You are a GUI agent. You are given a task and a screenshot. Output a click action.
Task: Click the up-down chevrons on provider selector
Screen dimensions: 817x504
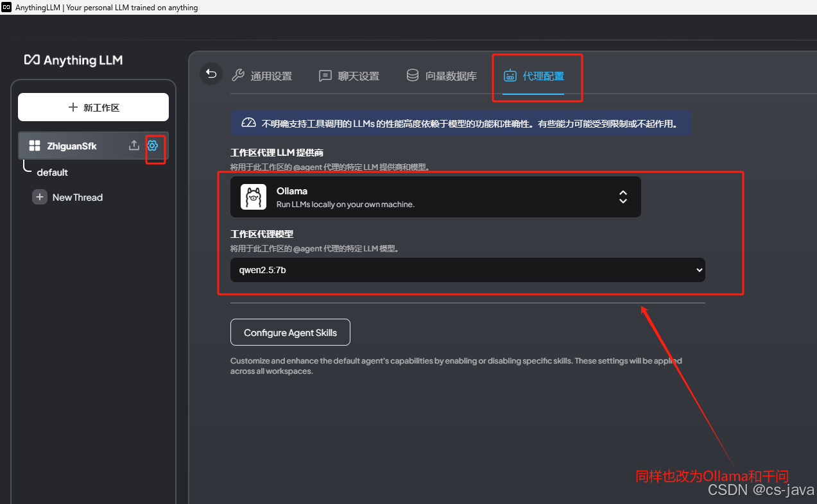623,197
